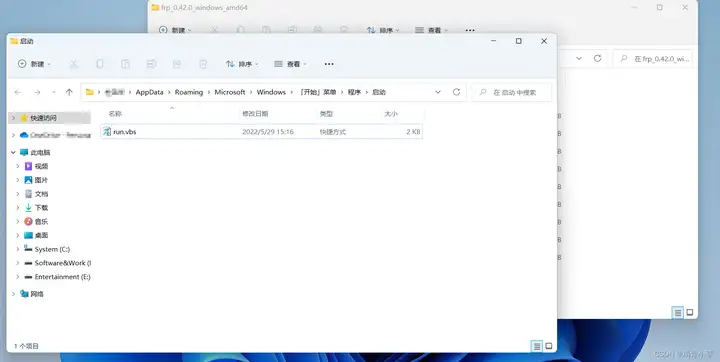Refresh the 启动 folder view

point(456,92)
